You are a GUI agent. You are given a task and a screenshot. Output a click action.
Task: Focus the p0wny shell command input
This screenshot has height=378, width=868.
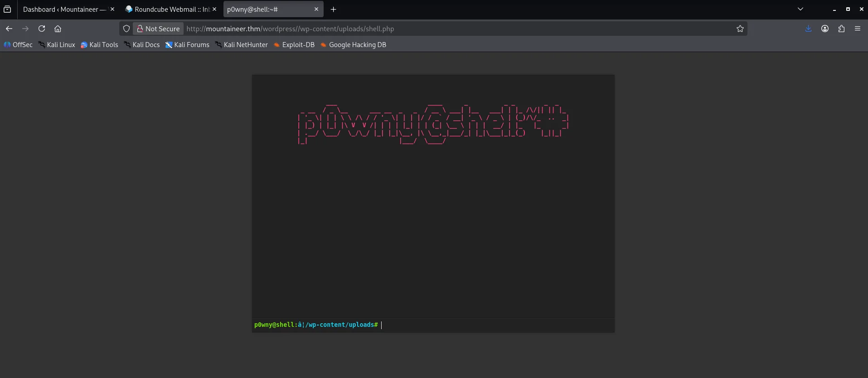[x=494, y=325]
